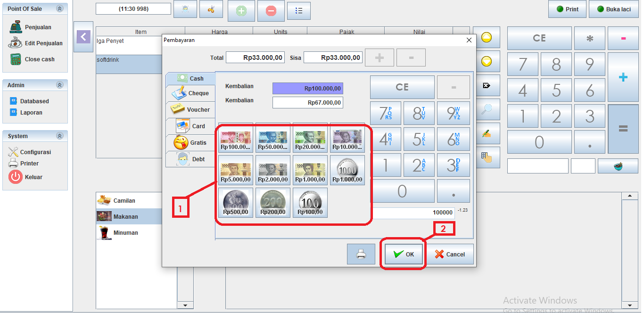Screen dimensions: 644x313
Task: Select the Debt payment tab
Action: point(191,159)
